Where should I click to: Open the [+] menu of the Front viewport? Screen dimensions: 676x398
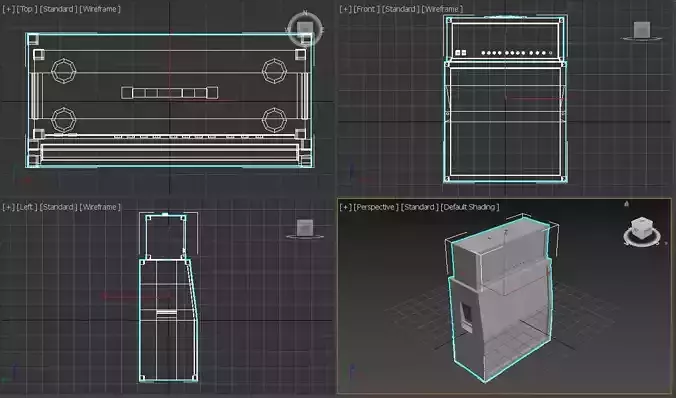point(345,9)
